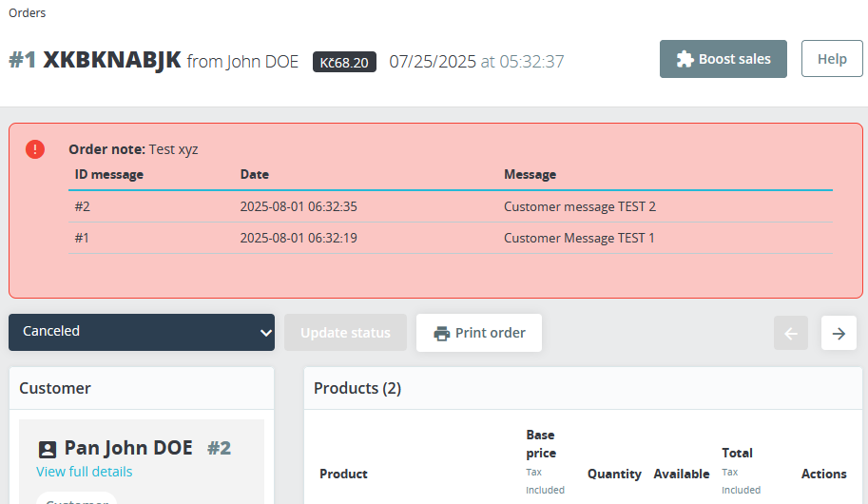This screenshot has width=868, height=504.
Task: Click the Boost sales button
Action: (x=723, y=59)
